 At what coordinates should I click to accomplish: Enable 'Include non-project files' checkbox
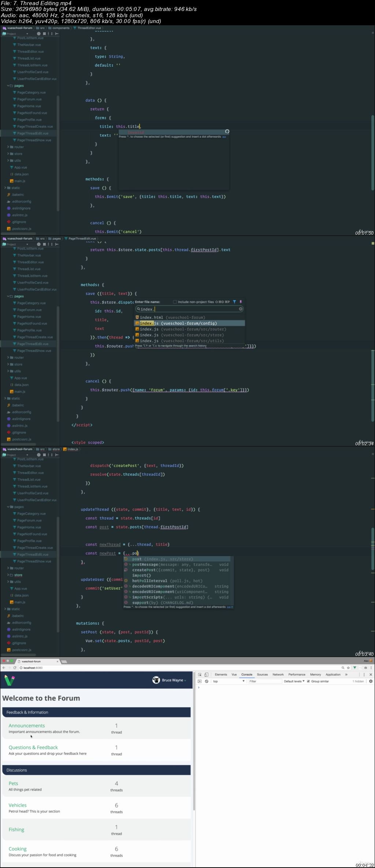pyautogui.click(x=175, y=302)
